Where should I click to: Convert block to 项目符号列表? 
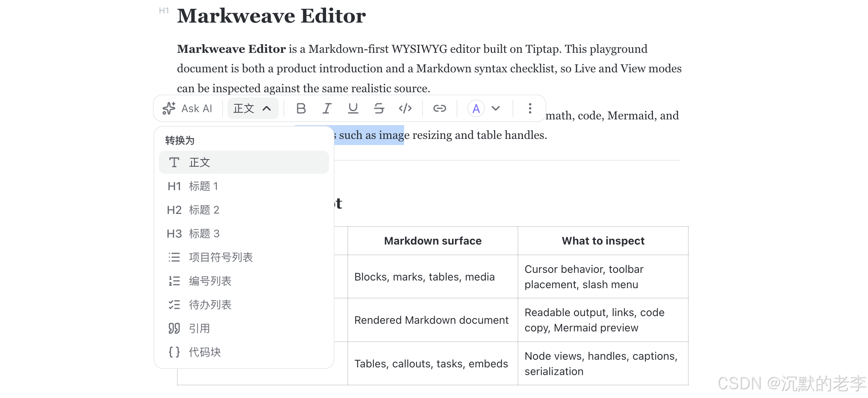[244, 257]
